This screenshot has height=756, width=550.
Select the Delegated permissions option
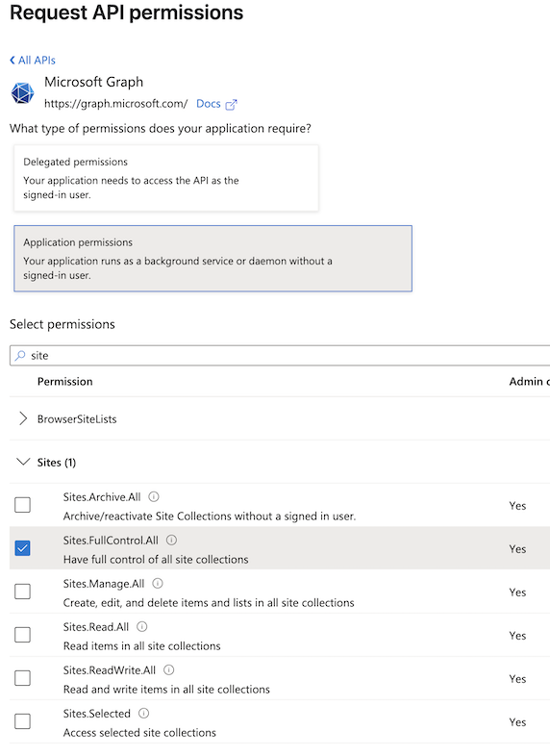[166, 178]
